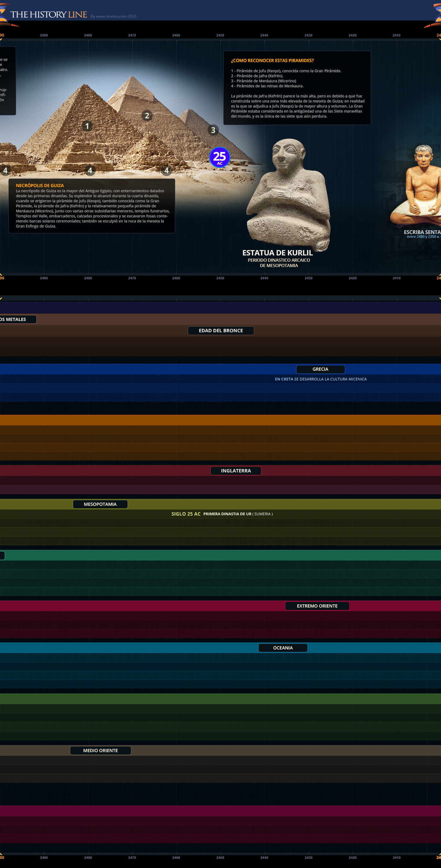This screenshot has width=441, height=868.
Task: Select pyramid marker number 1
Action: coord(87,126)
